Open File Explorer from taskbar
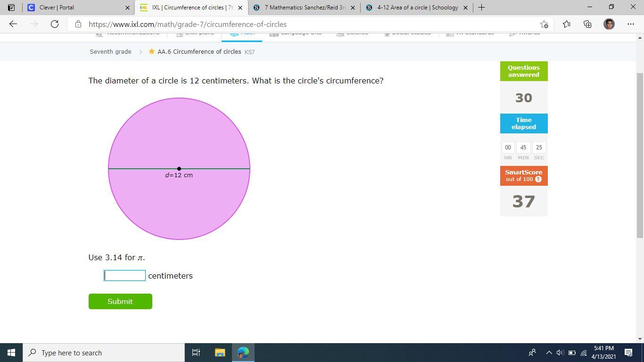This screenshot has width=644, height=362. point(220,353)
